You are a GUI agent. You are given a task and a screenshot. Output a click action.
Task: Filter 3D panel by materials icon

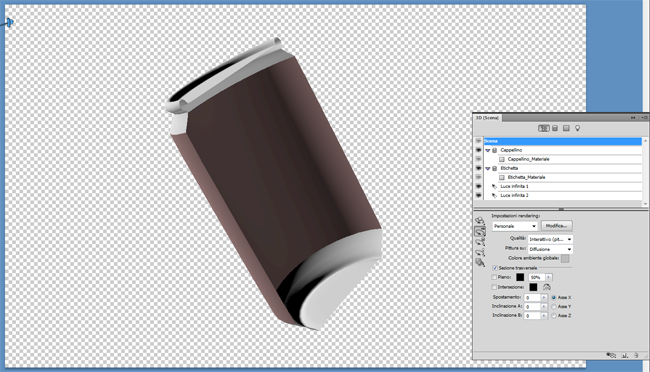pyautogui.click(x=566, y=129)
